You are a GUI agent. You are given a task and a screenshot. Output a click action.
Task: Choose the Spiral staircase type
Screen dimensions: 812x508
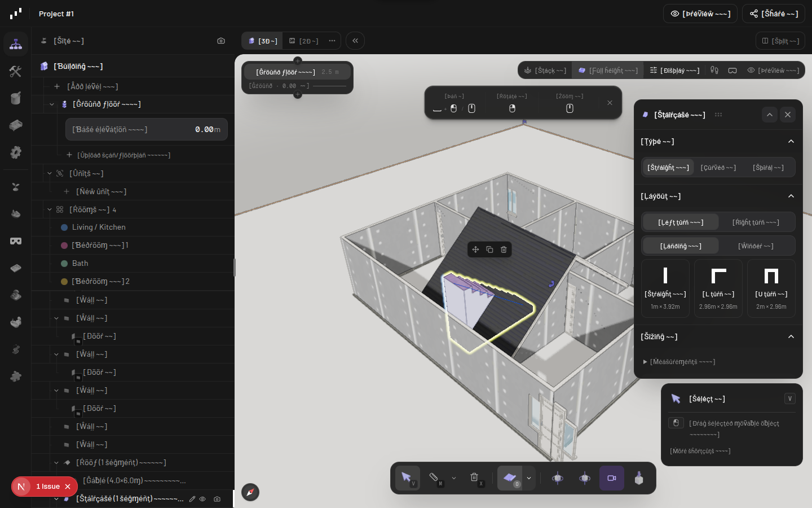tap(768, 168)
